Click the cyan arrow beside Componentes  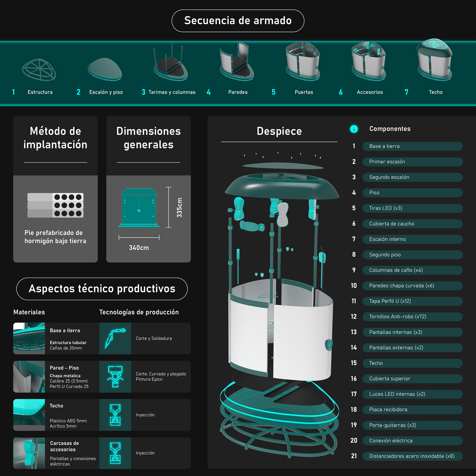point(354,129)
